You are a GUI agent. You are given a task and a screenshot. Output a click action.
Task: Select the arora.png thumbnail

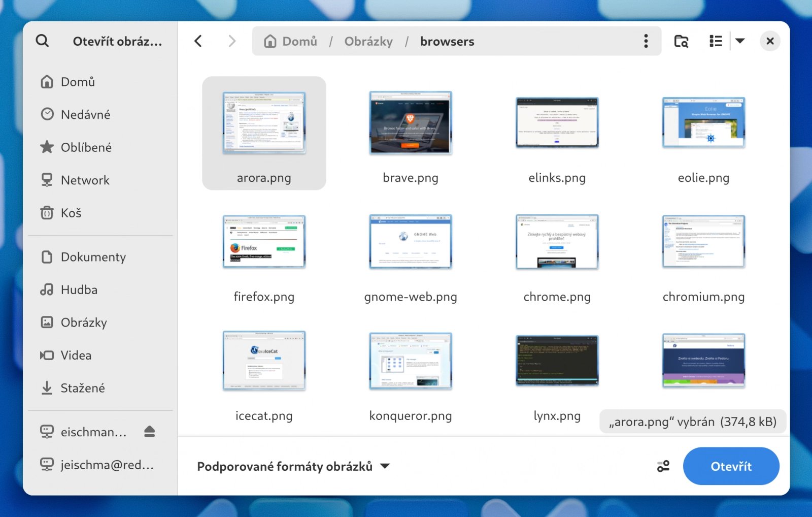[x=264, y=123]
